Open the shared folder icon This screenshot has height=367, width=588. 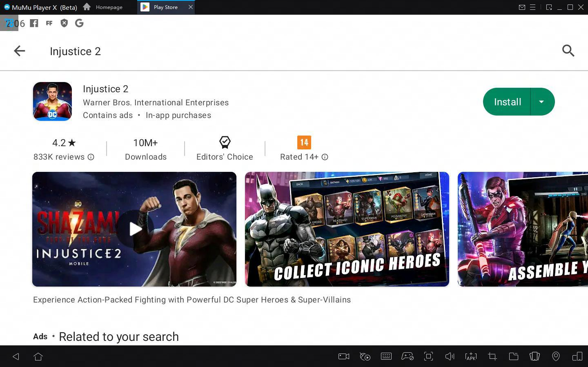click(x=513, y=356)
